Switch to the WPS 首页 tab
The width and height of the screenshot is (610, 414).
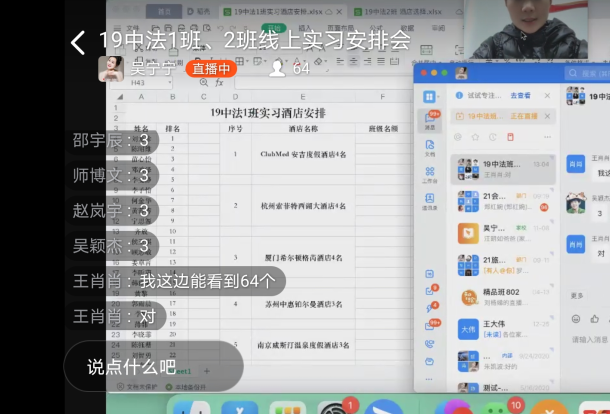164,12
